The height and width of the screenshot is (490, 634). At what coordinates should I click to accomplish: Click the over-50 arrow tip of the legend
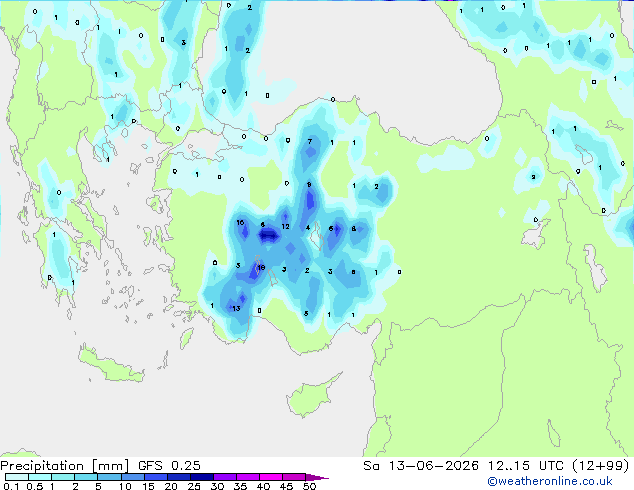pos(317,477)
